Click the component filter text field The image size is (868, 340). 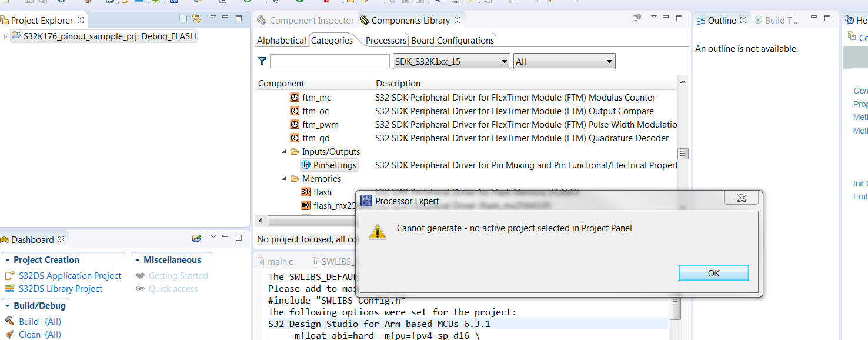coord(329,61)
